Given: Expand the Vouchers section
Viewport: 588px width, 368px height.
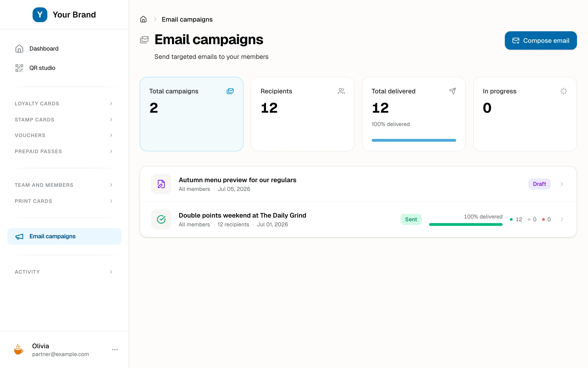Looking at the screenshot, I should 64,135.
